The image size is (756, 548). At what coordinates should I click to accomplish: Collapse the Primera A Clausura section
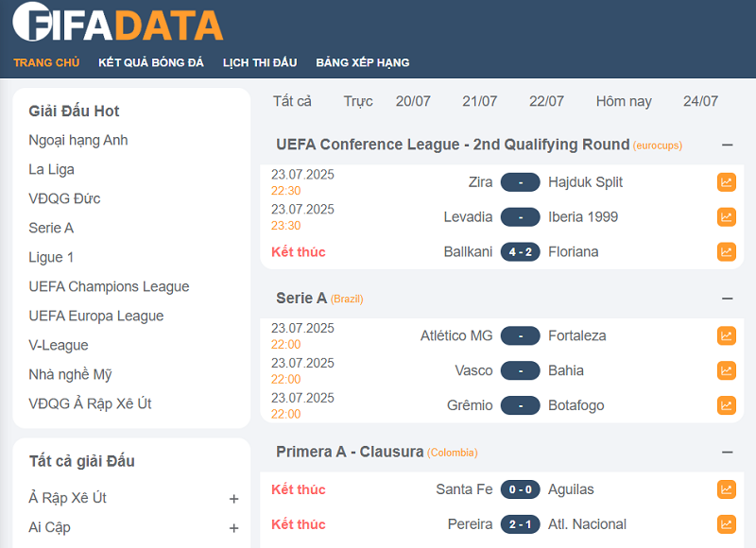(x=727, y=453)
